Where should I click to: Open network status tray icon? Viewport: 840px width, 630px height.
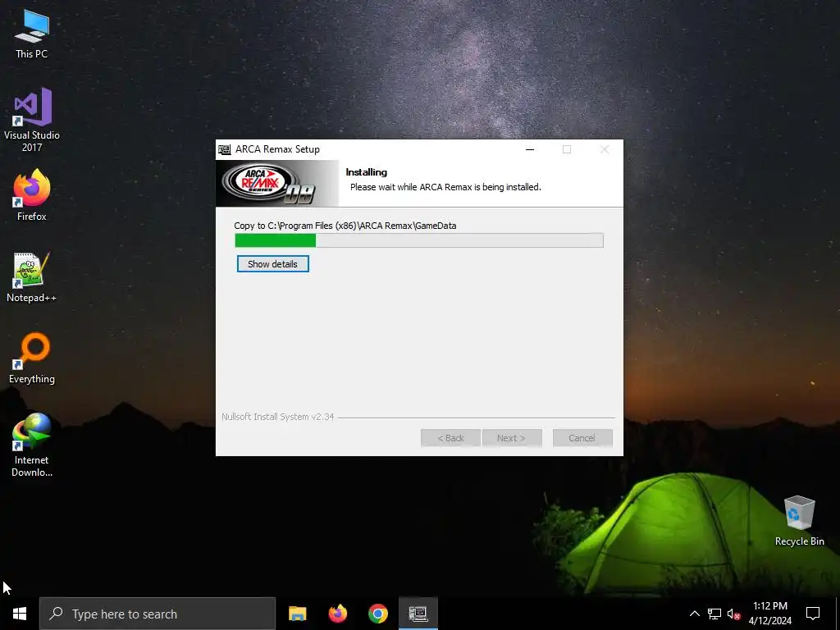714,614
